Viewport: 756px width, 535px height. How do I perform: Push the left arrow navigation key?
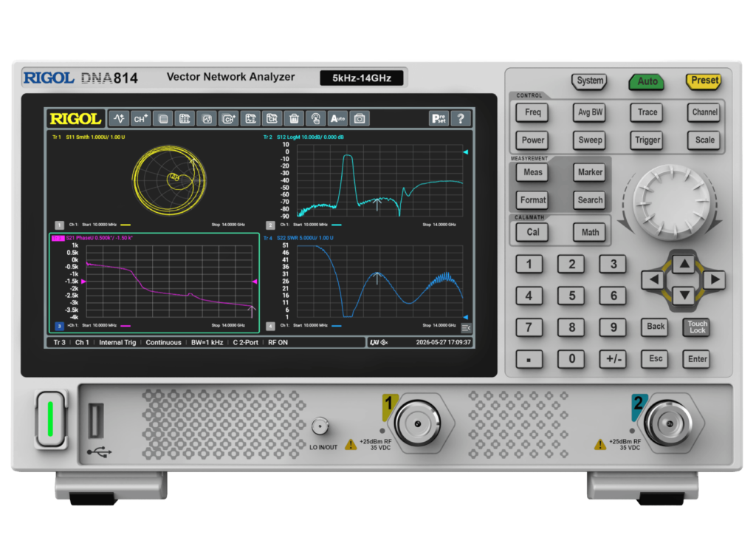(653, 279)
